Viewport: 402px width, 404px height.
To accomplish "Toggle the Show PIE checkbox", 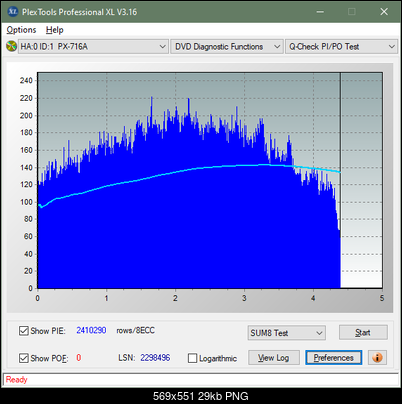I will click(24, 331).
